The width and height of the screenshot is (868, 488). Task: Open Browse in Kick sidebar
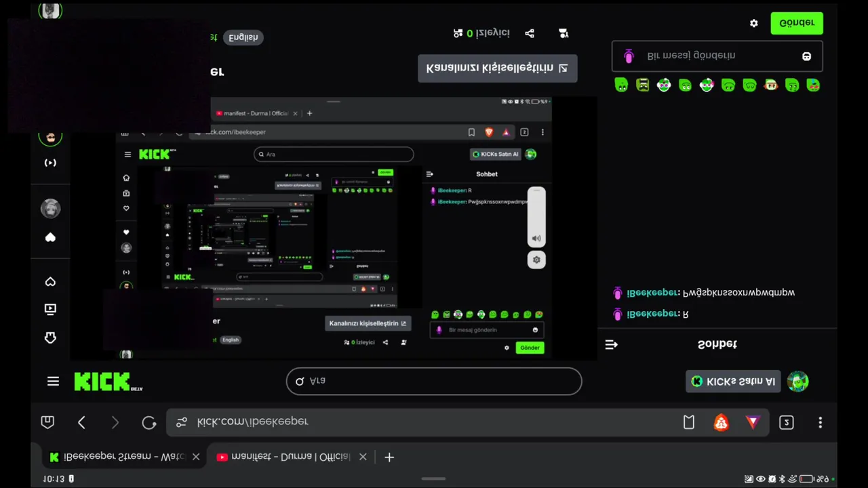coord(50,310)
